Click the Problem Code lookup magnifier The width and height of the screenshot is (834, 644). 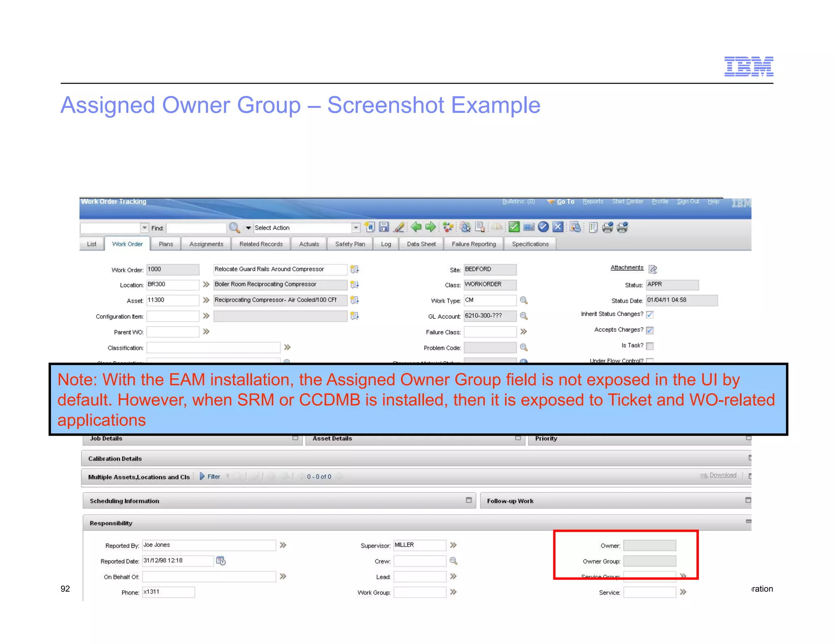[x=524, y=348]
